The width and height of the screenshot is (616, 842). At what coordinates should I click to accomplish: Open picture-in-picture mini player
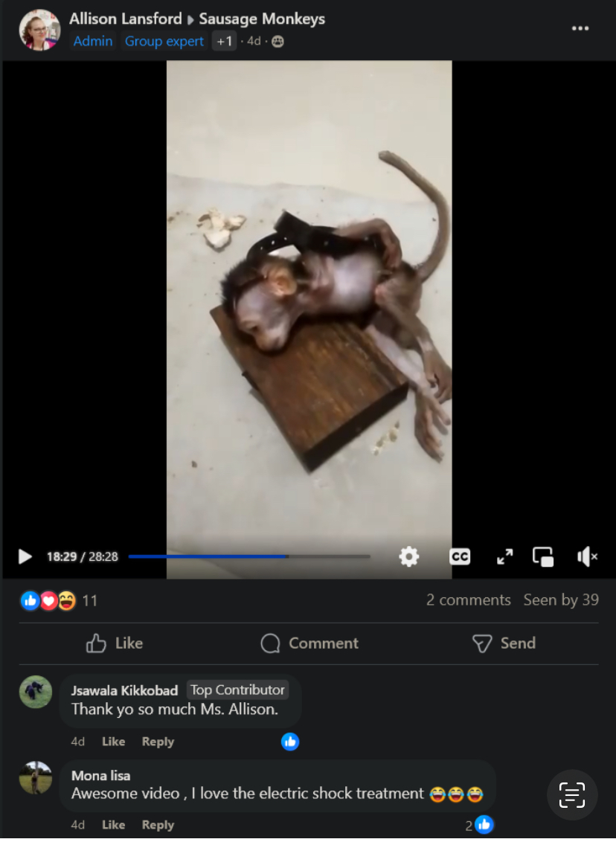tap(543, 556)
